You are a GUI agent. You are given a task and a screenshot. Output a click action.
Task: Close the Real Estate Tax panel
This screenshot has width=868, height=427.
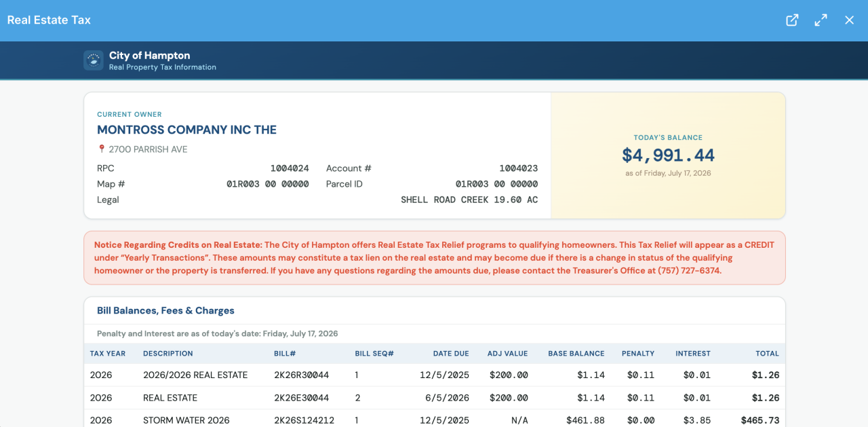[849, 20]
